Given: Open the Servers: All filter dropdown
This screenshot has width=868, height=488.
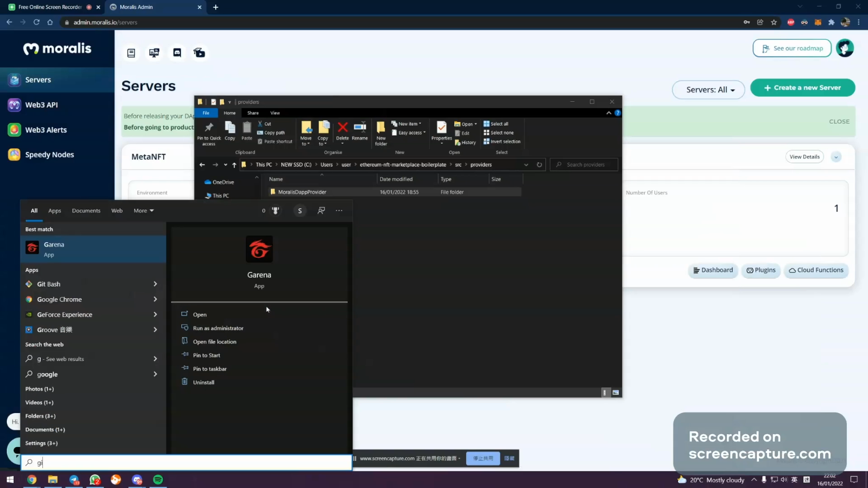Looking at the screenshot, I should 708,90.
